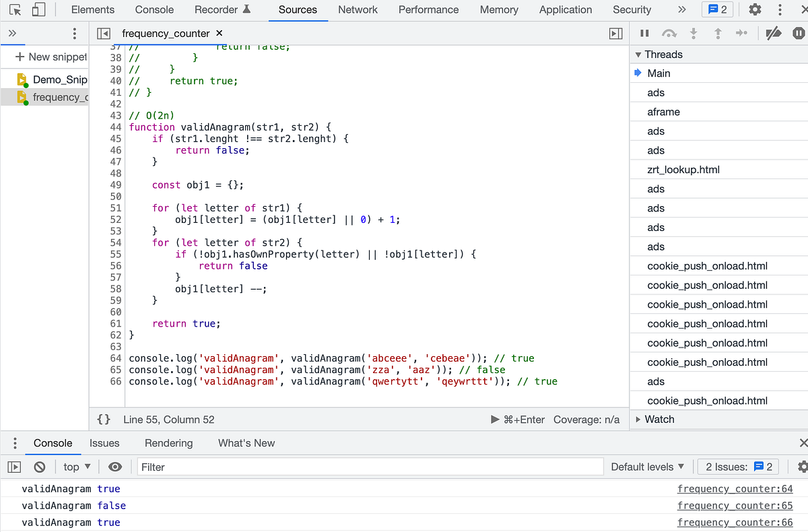Open DevTools settings gear
Viewport: 808px width, 532px height.
(x=755, y=9)
